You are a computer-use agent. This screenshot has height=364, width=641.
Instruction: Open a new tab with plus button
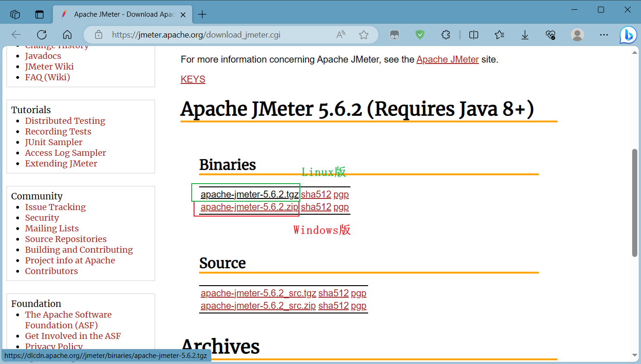click(x=202, y=14)
